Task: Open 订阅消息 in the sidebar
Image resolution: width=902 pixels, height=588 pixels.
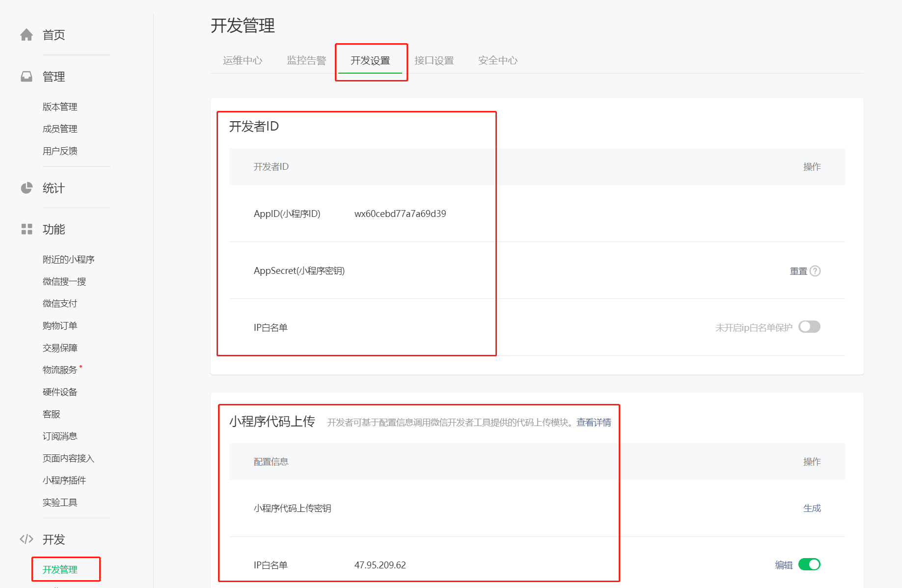Action: click(60, 436)
